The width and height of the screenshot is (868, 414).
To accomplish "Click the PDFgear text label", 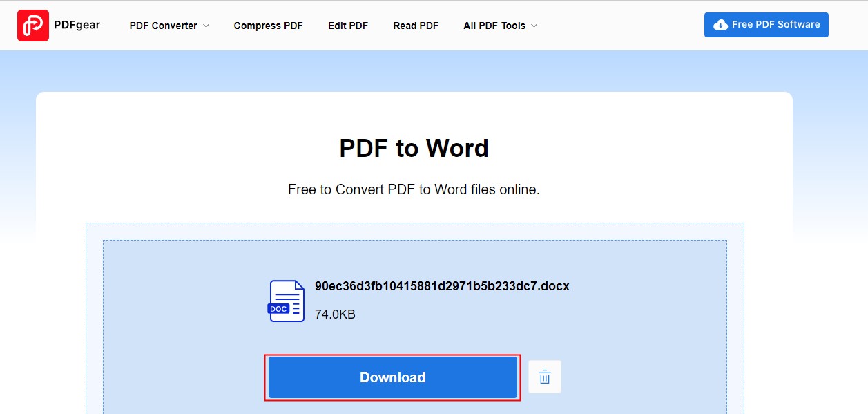I will (x=76, y=25).
